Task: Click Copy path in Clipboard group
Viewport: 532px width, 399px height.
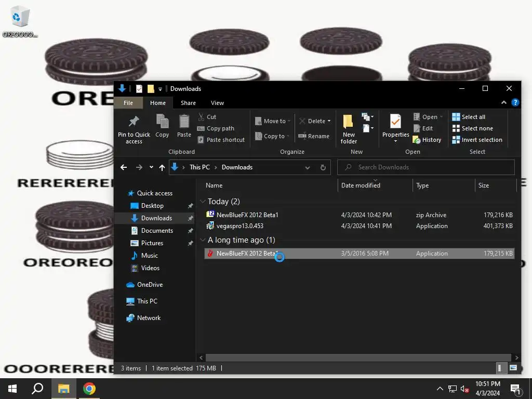Action: [216, 128]
